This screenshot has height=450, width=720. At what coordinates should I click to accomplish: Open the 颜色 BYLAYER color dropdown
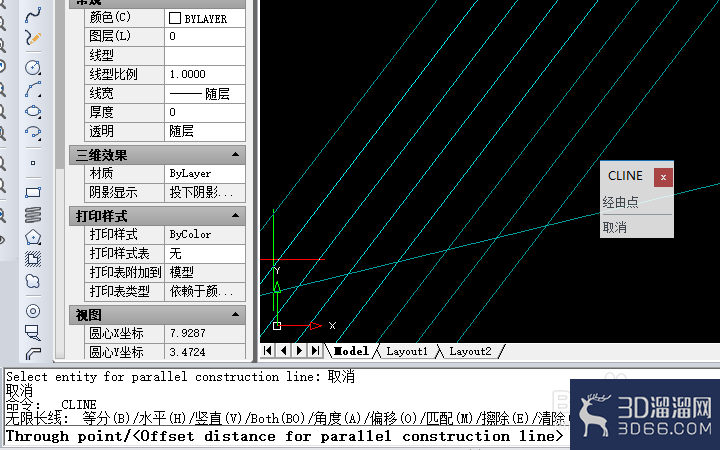click(205, 18)
